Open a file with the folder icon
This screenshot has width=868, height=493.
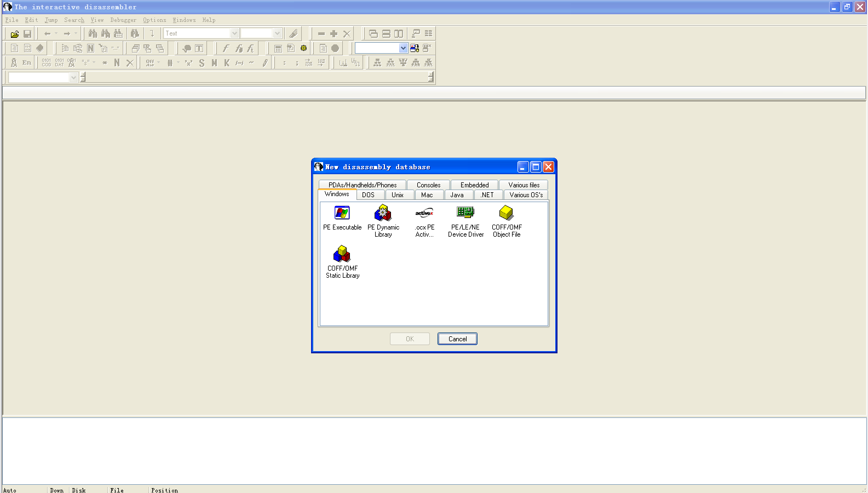(x=15, y=33)
